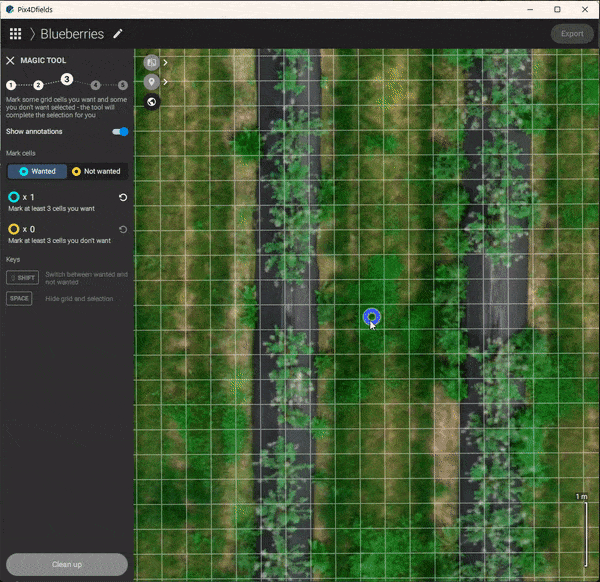This screenshot has height=582, width=600.
Task: Click the Export button
Action: tap(572, 34)
